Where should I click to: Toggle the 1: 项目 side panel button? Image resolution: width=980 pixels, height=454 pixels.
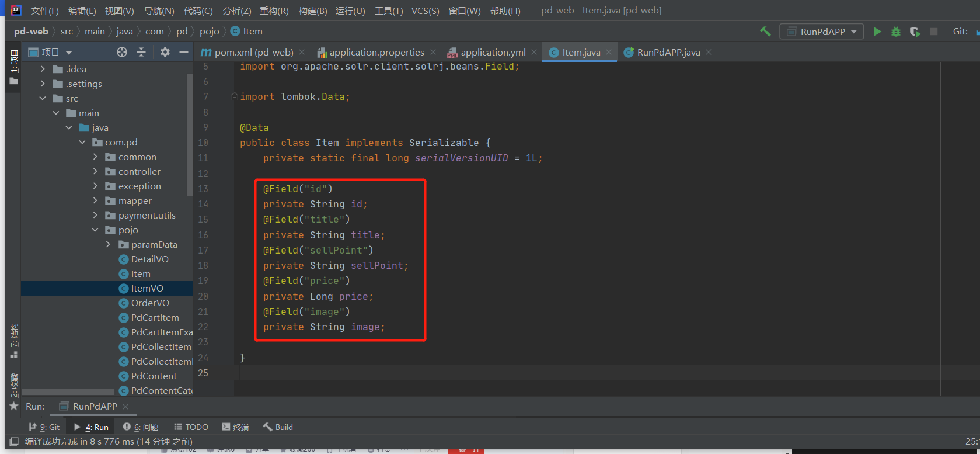(x=14, y=67)
